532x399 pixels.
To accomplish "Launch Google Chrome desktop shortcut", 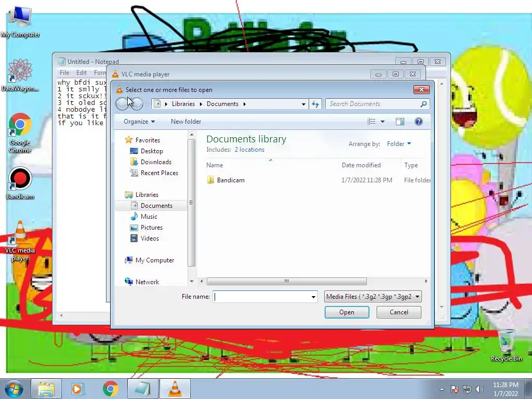I will (x=20, y=132).
